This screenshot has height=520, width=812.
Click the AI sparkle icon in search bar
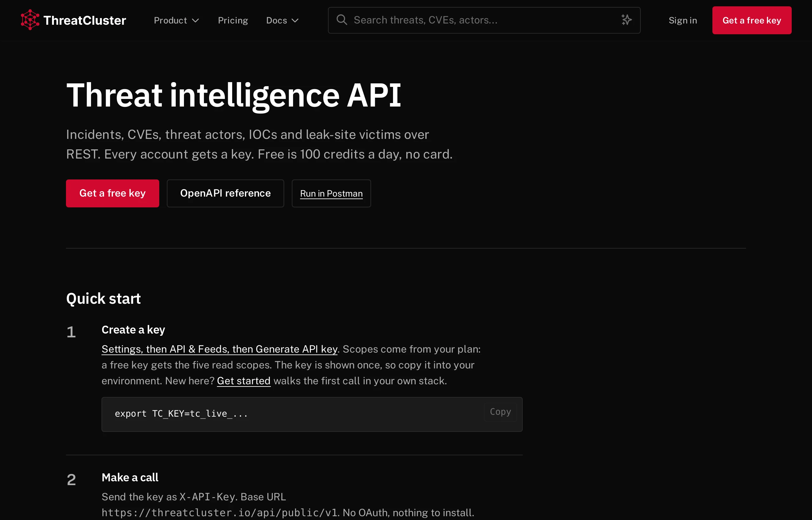tap(626, 20)
